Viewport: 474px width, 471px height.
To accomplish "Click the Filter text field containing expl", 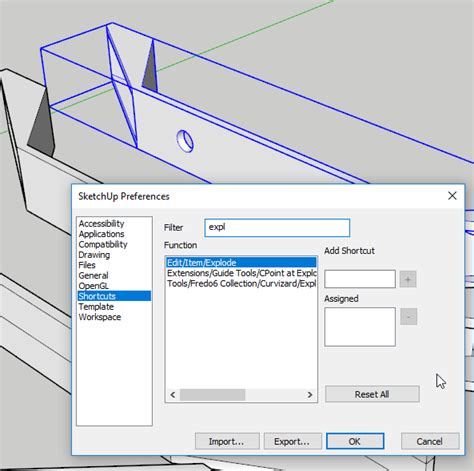I will (x=277, y=228).
